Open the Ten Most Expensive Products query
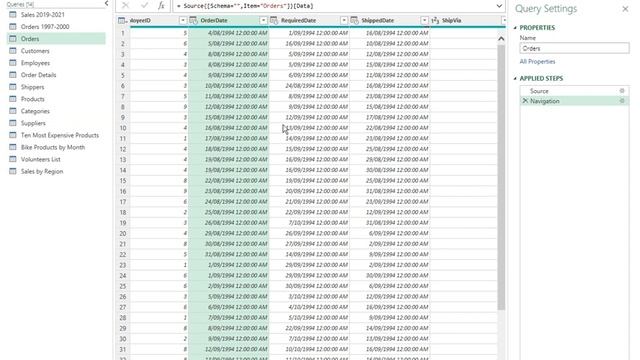The image size is (640, 360). tap(60, 135)
